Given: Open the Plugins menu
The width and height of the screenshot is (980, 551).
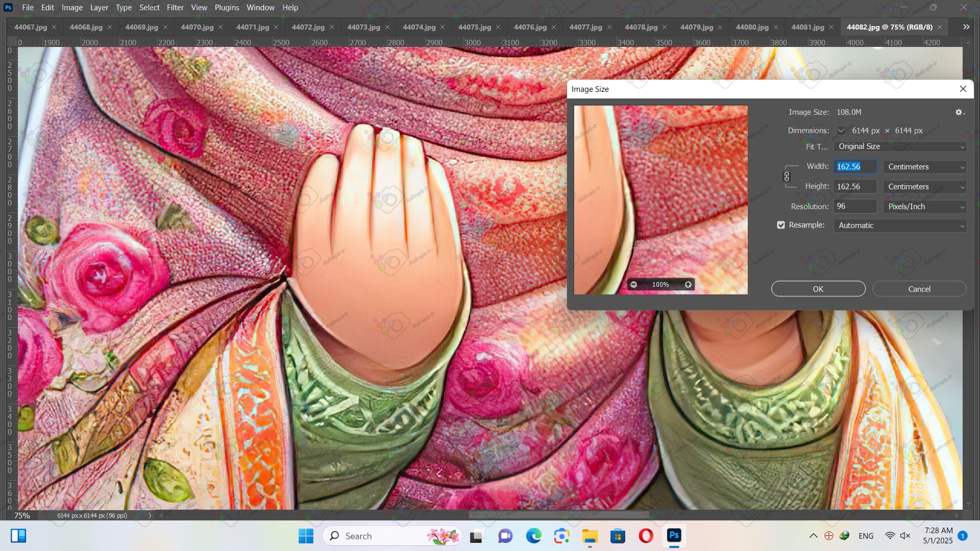Looking at the screenshot, I should pyautogui.click(x=227, y=8).
